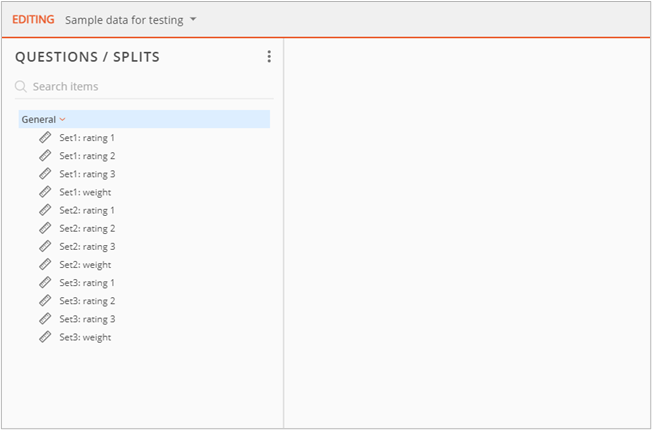Click the ruler icon beside Set3: rating 1
652x430 pixels.
click(x=45, y=283)
